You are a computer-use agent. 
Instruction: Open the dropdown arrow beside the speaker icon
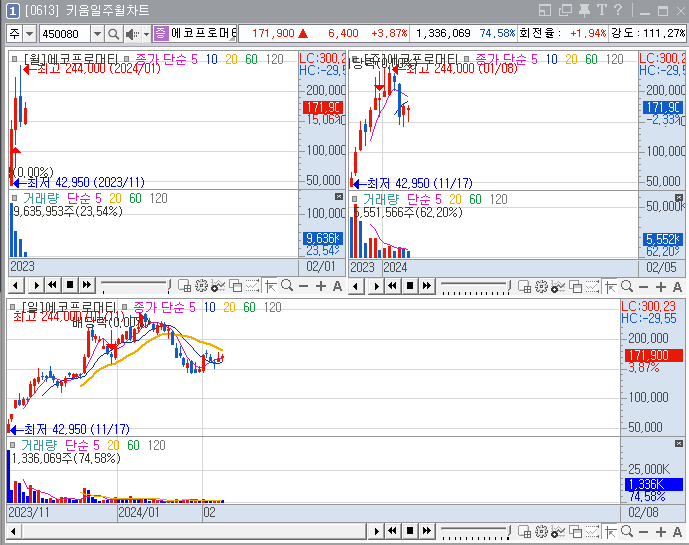(147, 34)
